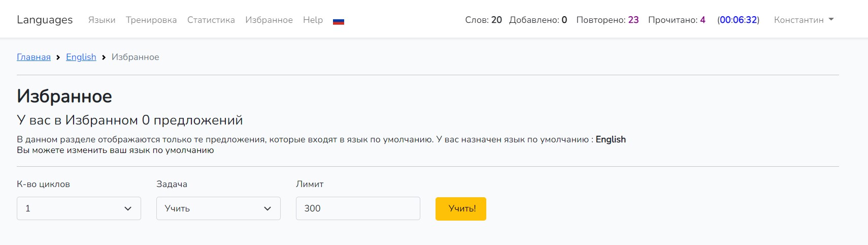The height and width of the screenshot is (245, 868).
Task: Click the Добавлено counter showing 0
Action: click(x=564, y=20)
